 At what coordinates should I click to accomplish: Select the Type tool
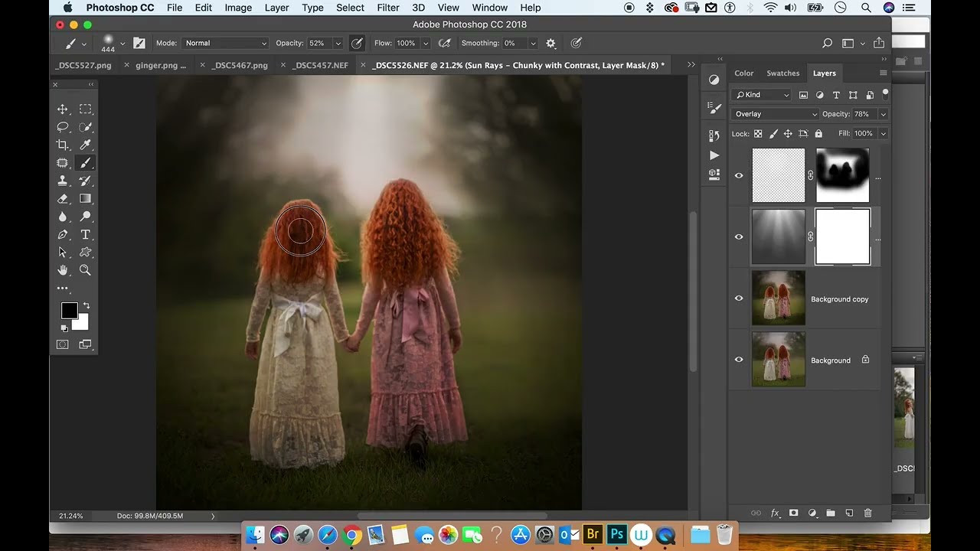click(85, 234)
